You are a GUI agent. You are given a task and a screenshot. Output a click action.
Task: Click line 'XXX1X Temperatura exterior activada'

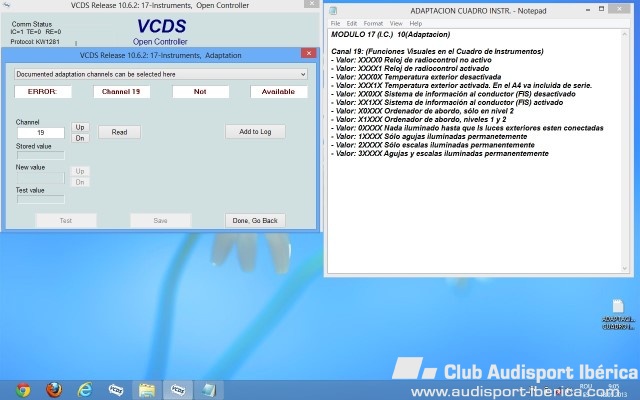[x=461, y=86]
